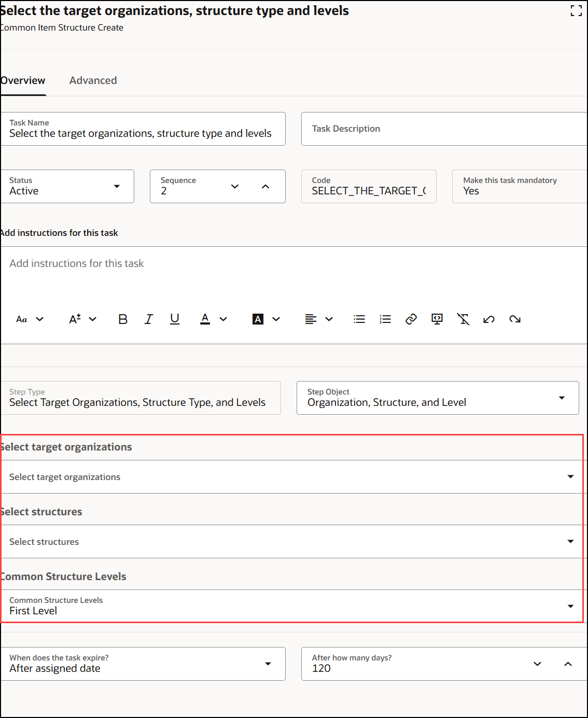Image resolution: width=588 pixels, height=718 pixels.
Task: Switch to the Advanced tab
Action: click(x=93, y=80)
